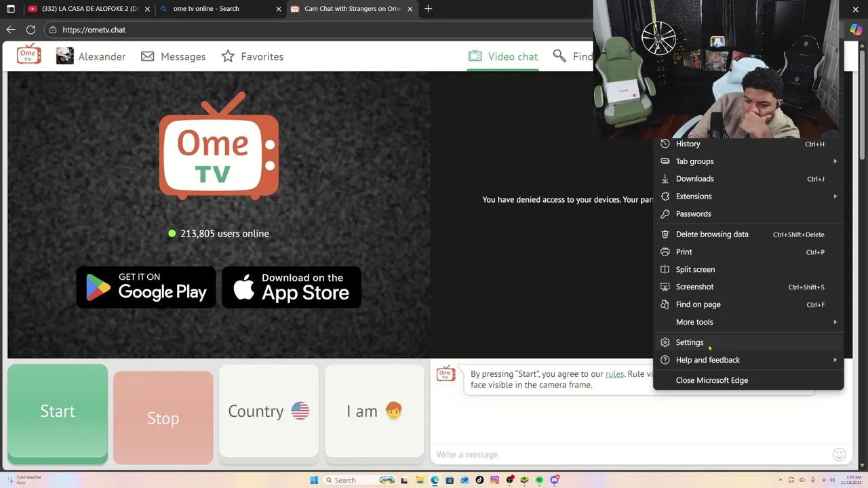The image size is (868, 488).
Task: Click the browser refresh button
Action: point(31,30)
